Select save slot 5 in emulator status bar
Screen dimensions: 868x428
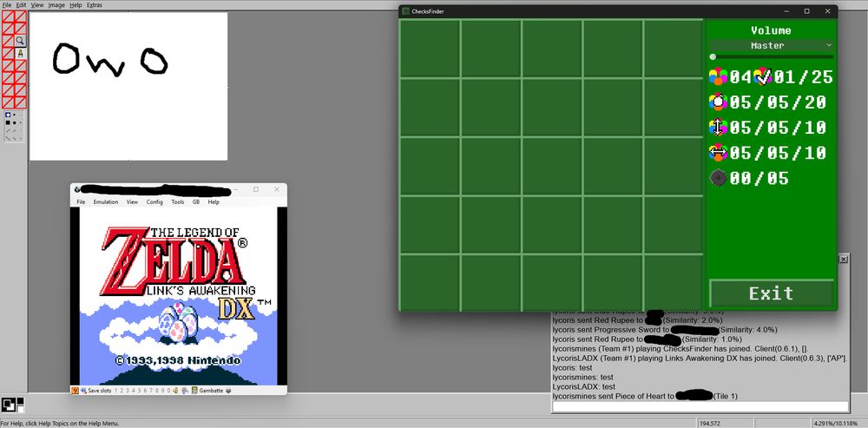(x=140, y=391)
